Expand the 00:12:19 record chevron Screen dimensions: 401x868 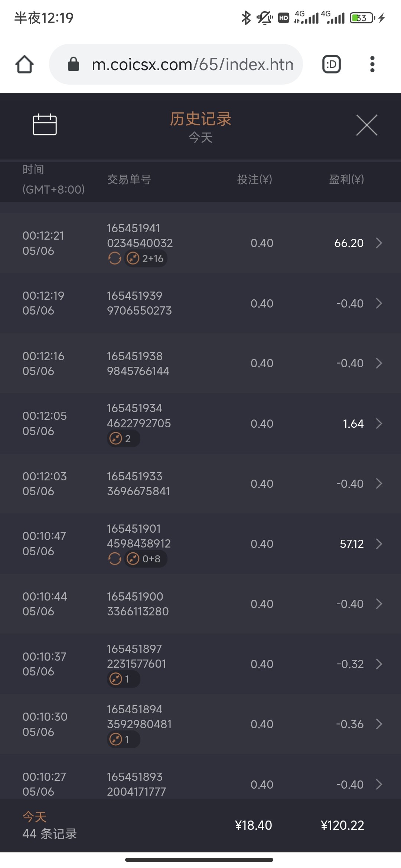(x=379, y=303)
